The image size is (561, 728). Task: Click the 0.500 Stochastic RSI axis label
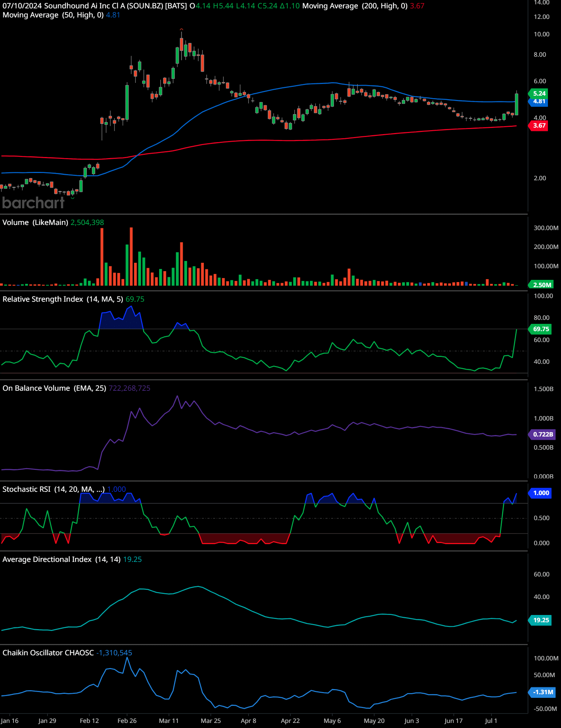point(541,518)
